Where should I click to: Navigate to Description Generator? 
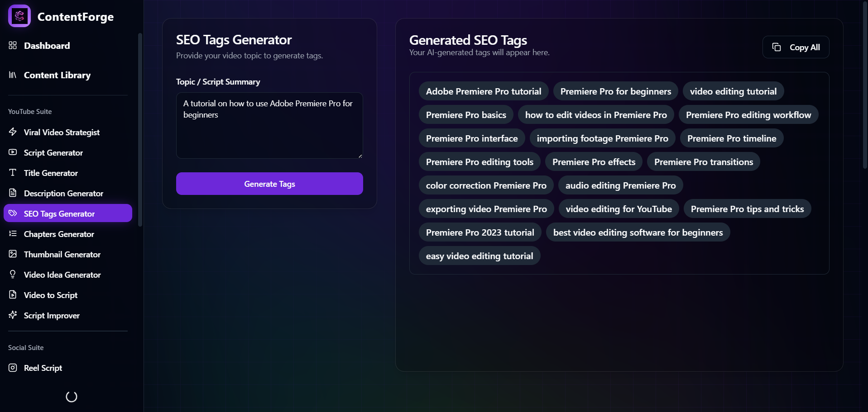(63, 193)
